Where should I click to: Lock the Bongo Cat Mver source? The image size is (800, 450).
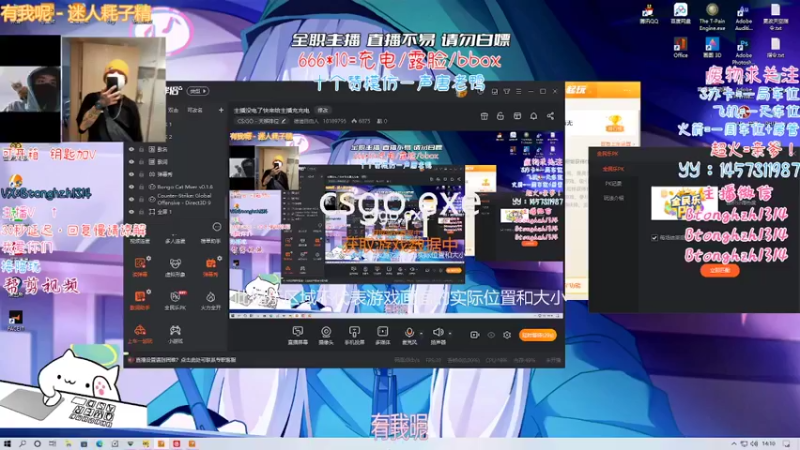[141, 187]
